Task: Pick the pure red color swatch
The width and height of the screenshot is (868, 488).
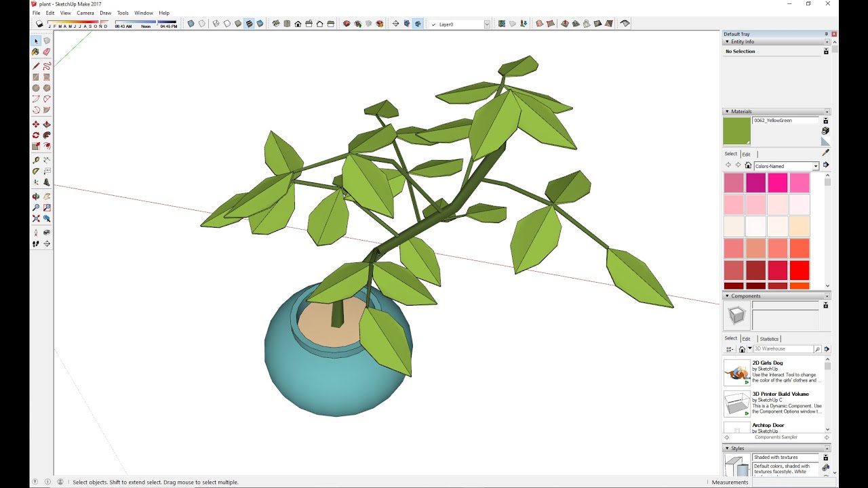Action: point(800,270)
